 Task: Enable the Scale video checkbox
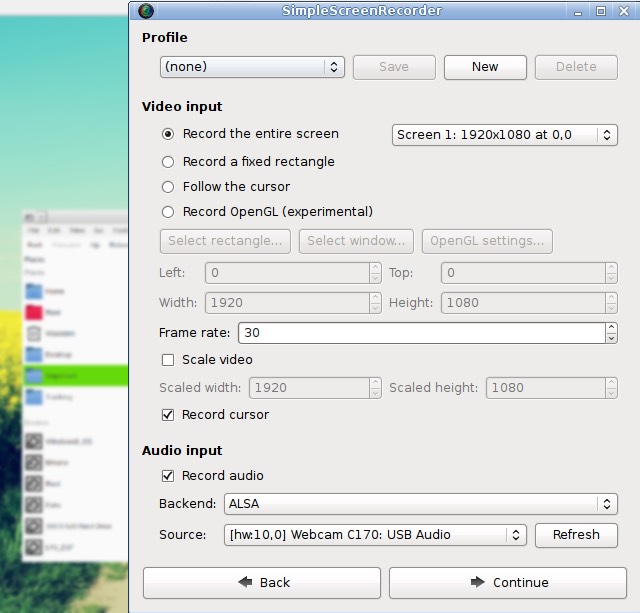[168, 360]
